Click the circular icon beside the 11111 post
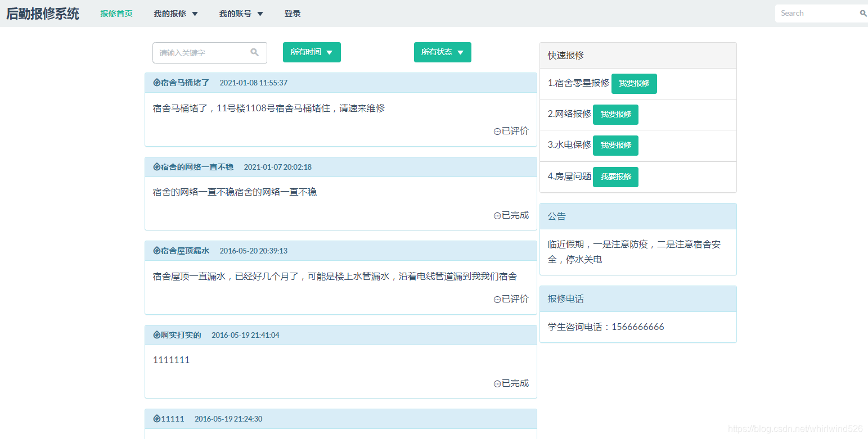868x439 pixels. click(156, 418)
